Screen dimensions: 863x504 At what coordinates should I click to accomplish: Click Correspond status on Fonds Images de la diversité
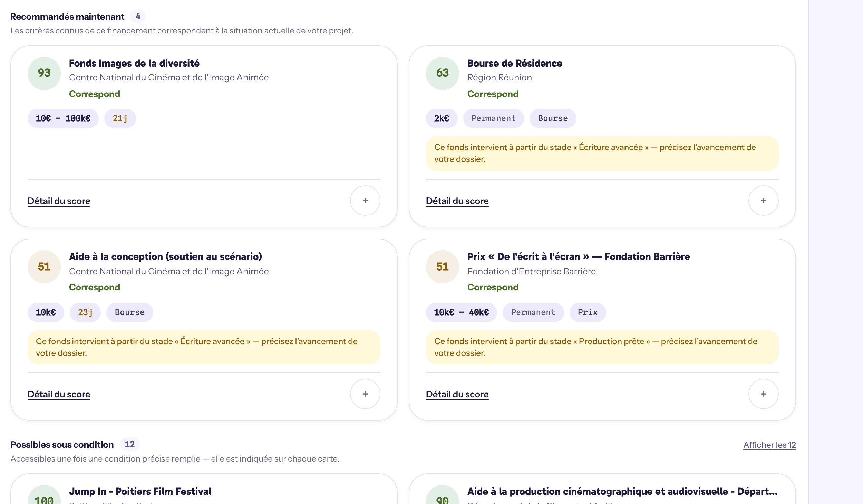95,94
